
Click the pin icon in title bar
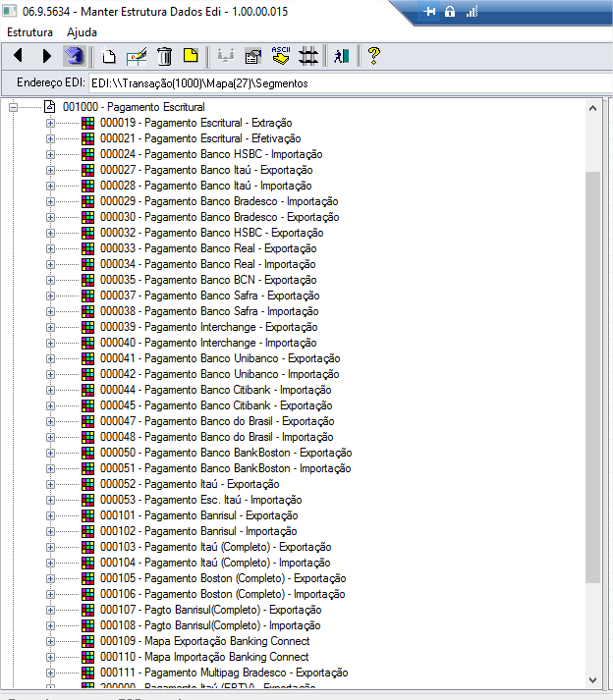point(429,11)
